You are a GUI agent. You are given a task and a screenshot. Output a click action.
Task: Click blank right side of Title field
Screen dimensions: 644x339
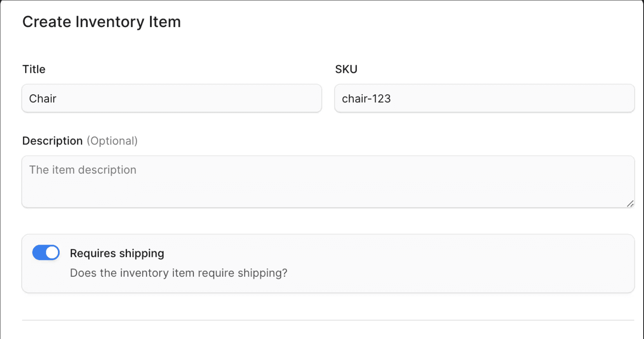tap(255, 98)
